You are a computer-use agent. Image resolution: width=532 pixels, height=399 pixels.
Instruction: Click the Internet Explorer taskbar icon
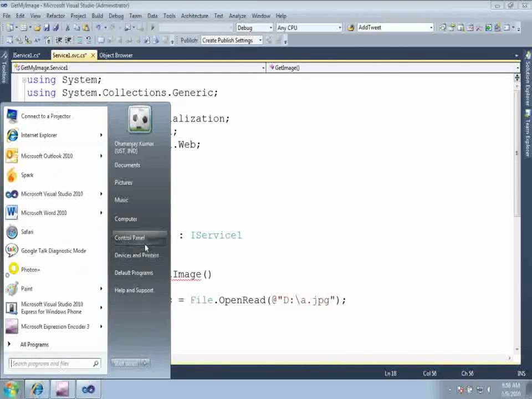click(x=37, y=390)
